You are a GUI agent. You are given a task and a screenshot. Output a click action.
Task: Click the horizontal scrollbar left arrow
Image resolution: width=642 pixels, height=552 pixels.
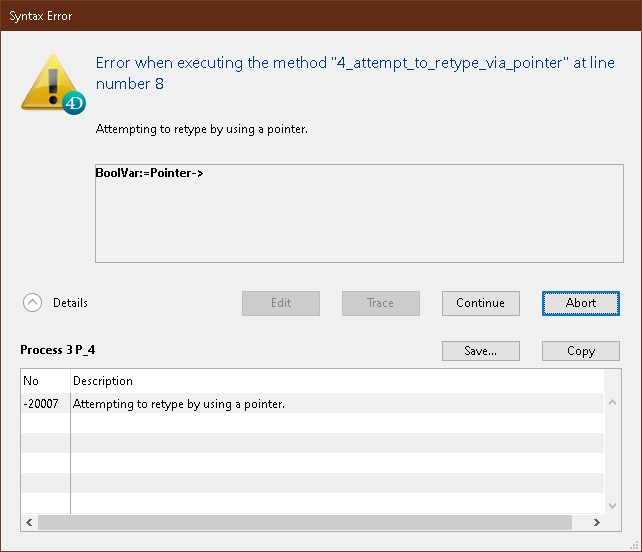click(29, 522)
